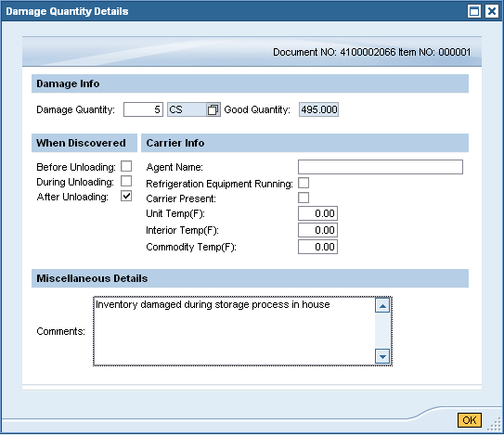504x435 pixels.
Task: Click the scroll down arrow in Comments
Action: pos(382,356)
